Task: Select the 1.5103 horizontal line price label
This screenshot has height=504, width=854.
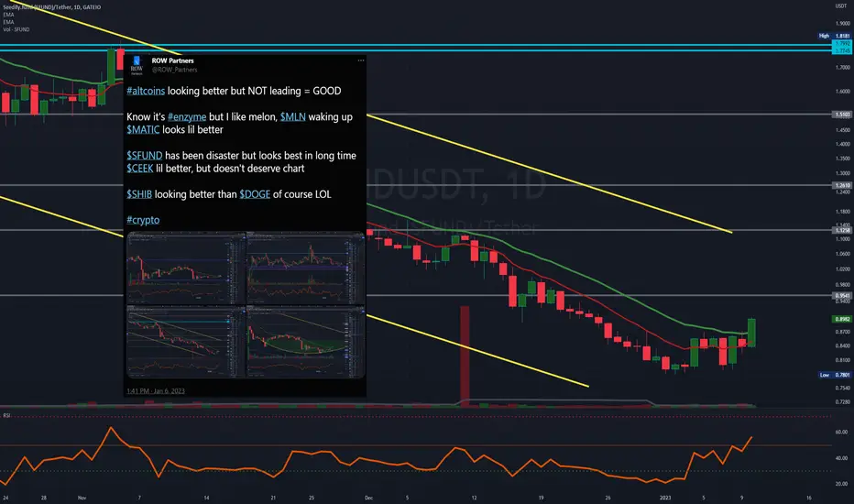Action: [x=842, y=115]
